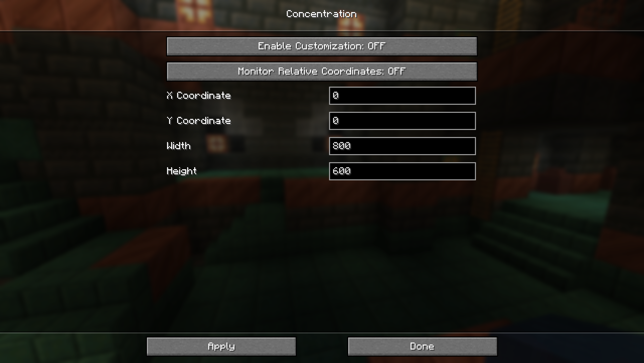644x363 pixels.
Task: Toggle Monitor Relative Coordinates ON
Action: click(322, 71)
